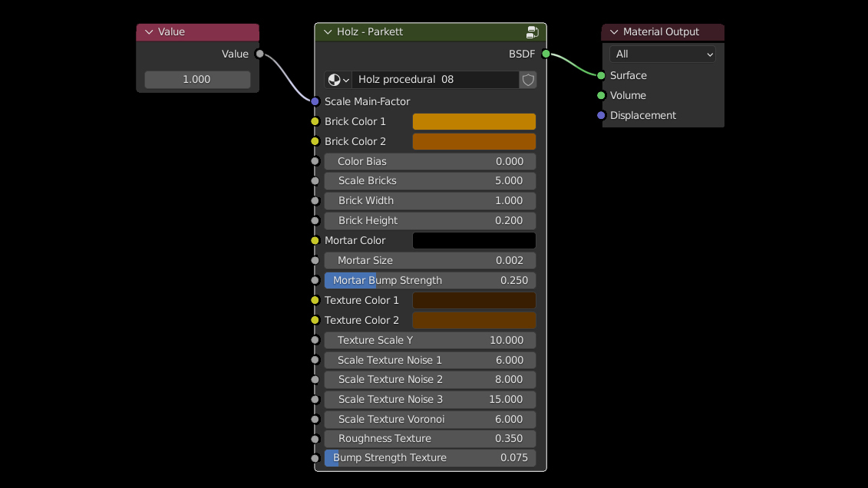
Task: Open the Mortar Color black swatch
Action: (474, 240)
